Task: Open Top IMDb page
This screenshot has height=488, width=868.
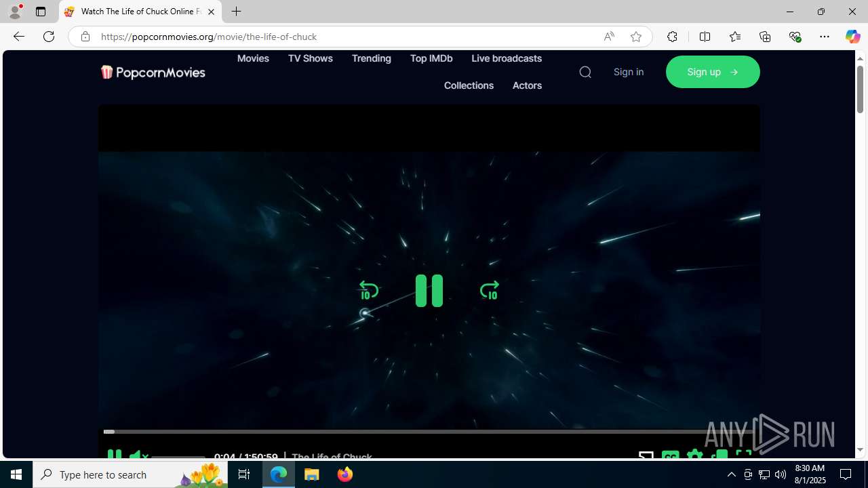Action: (x=431, y=58)
